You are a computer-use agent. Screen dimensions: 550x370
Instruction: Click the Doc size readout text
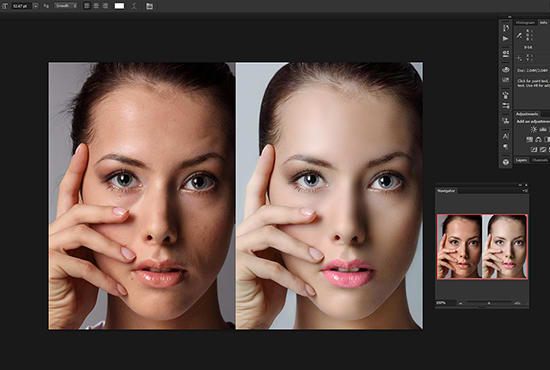click(532, 70)
